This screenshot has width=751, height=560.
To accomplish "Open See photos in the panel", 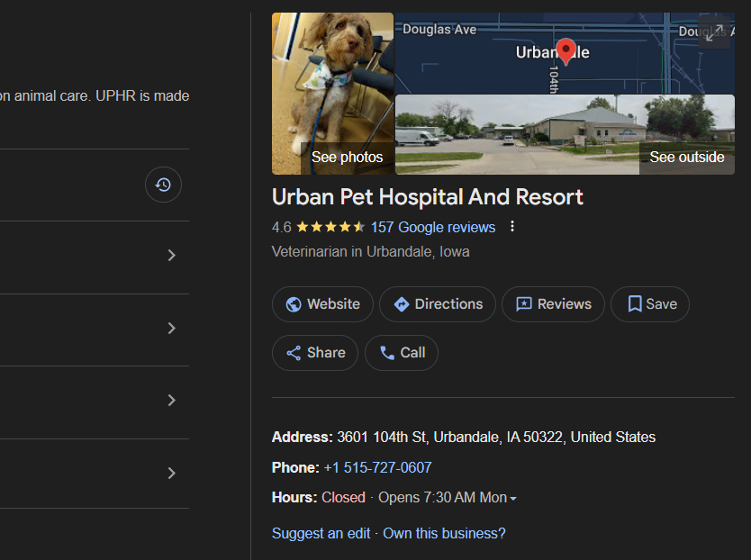I will click(x=347, y=157).
